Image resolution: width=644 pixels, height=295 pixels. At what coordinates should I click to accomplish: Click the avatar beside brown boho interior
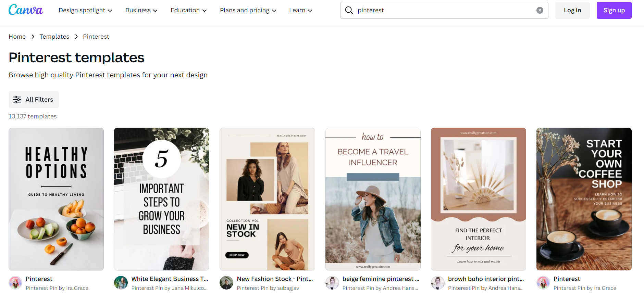coord(437,283)
